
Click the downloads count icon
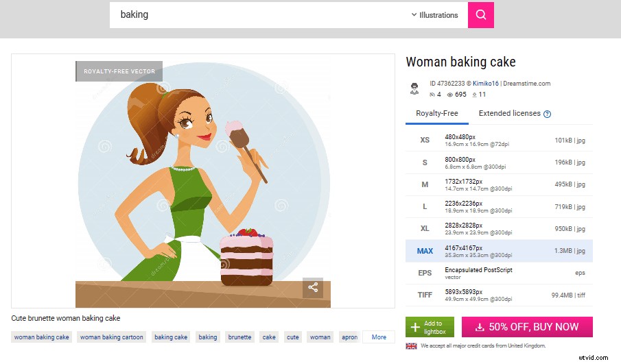(x=473, y=95)
